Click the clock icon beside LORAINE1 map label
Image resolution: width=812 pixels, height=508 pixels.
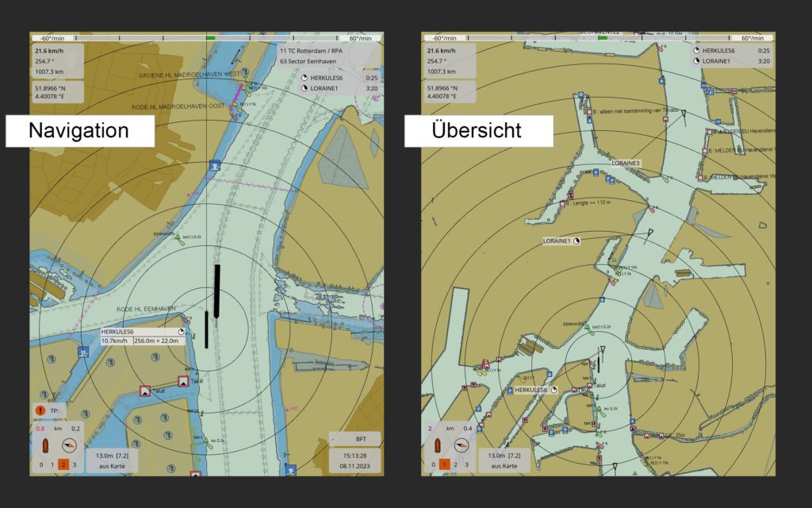576,240
